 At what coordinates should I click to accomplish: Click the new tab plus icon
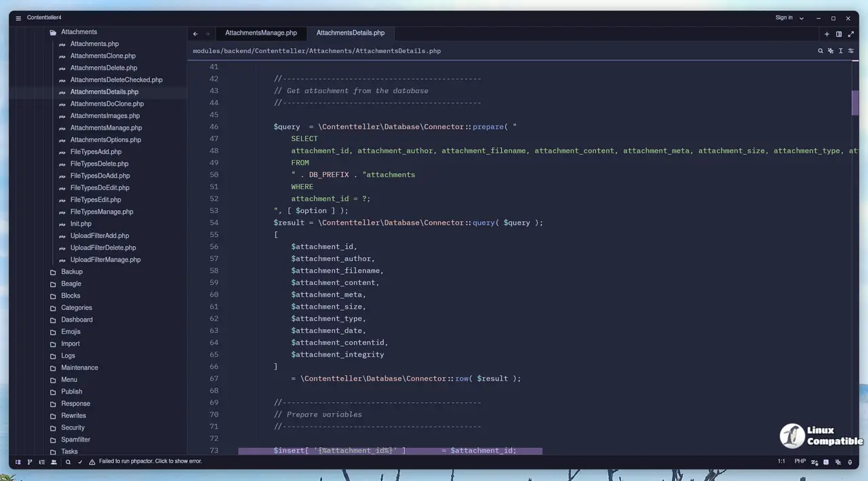[827, 34]
